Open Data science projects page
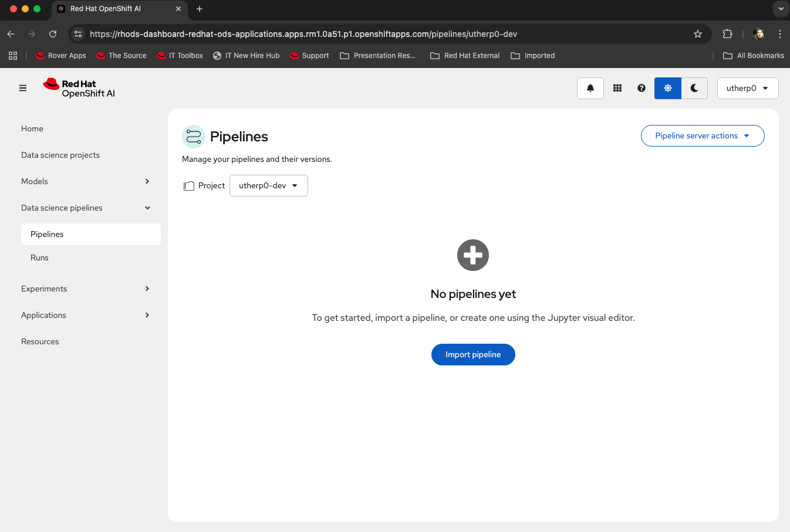This screenshot has height=532, width=790. 60,155
